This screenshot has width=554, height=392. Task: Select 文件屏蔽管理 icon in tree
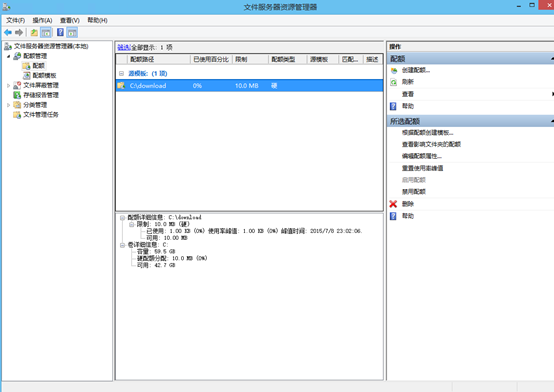coord(17,85)
